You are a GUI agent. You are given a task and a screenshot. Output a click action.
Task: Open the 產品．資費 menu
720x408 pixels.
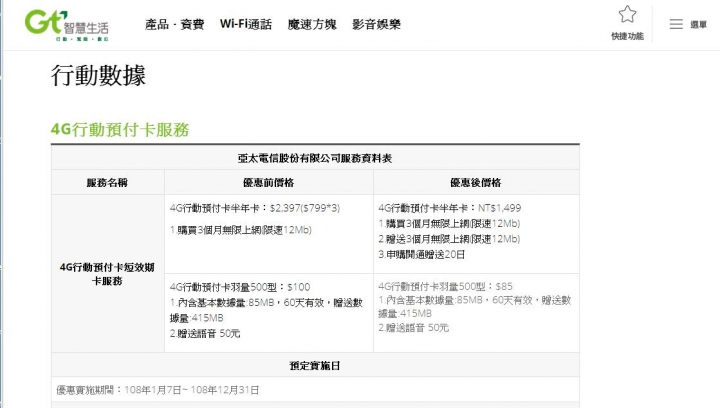[x=174, y=24]
